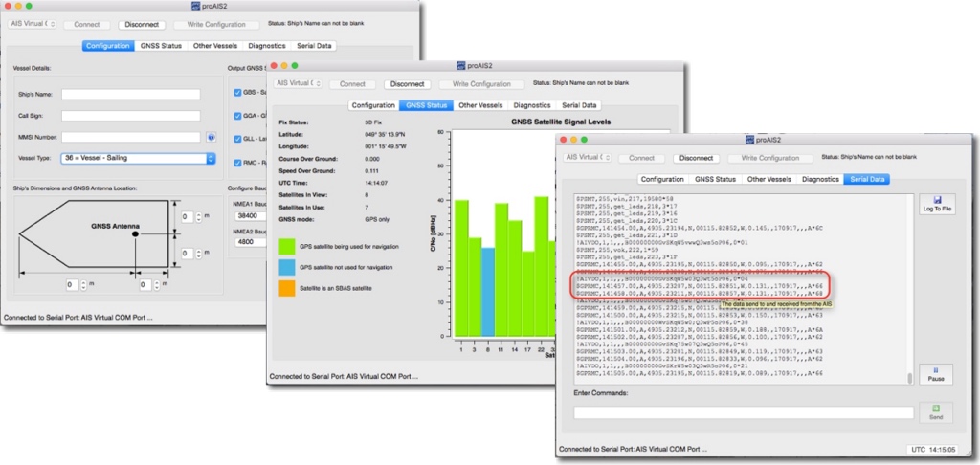Viewport: 980px width, 465px height.
Task: Click Disconnect in the GNSS Status window
Action: coord(408,84)
